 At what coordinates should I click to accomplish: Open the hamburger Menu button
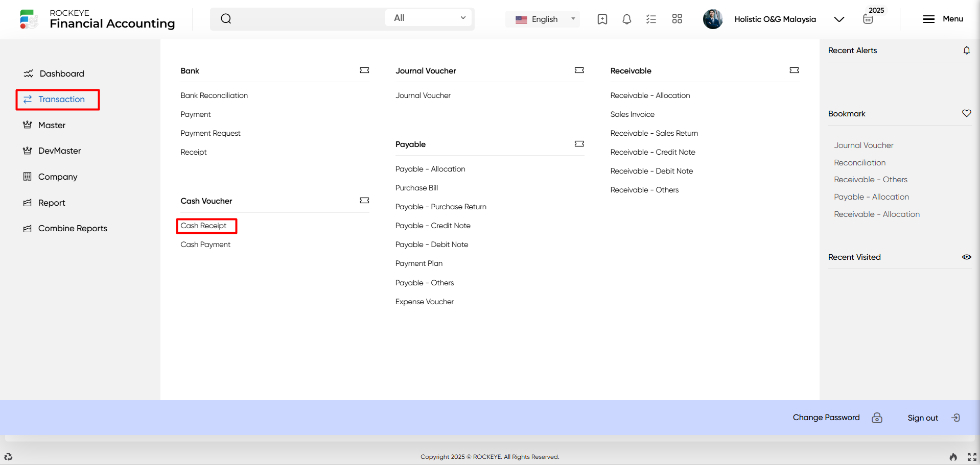pos(943,19)
